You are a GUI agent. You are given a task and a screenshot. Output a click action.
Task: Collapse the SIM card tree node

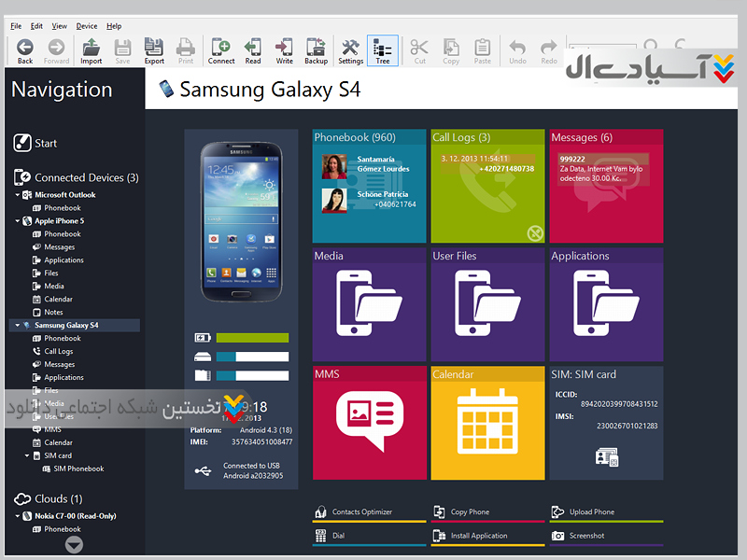27,456
